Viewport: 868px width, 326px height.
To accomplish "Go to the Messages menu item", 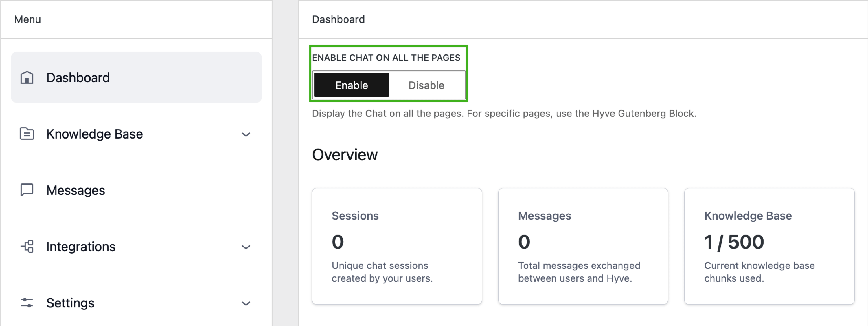I will point(76,190).
